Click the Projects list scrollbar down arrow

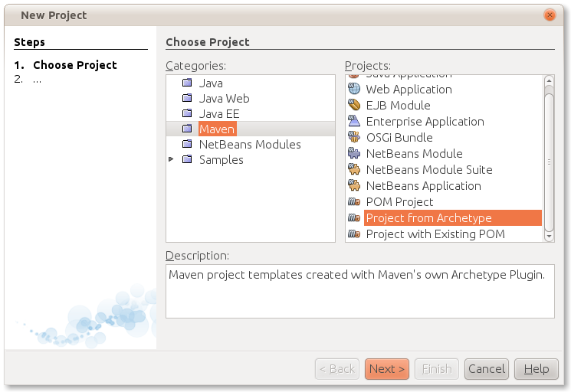pyautogui.click(x=549, y=236)
